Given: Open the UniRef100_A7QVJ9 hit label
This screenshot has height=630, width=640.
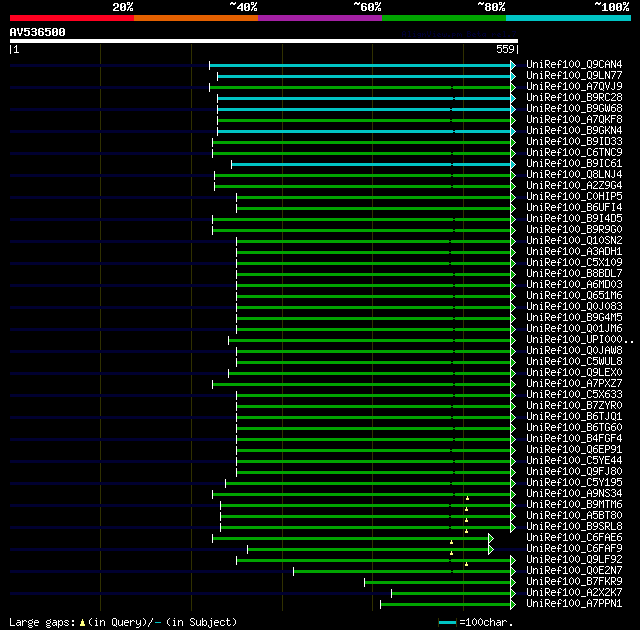Looking at the screenshot, I should 574,87.
